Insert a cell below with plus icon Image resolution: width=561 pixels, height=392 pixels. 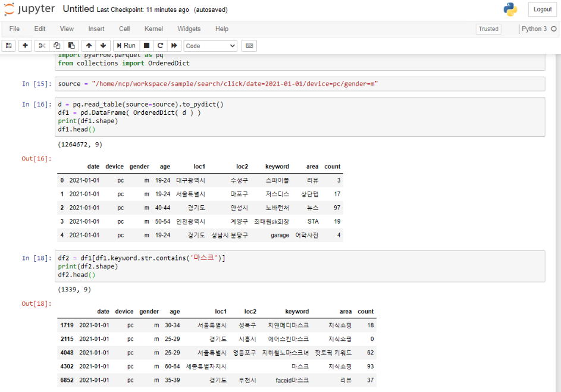25,46
